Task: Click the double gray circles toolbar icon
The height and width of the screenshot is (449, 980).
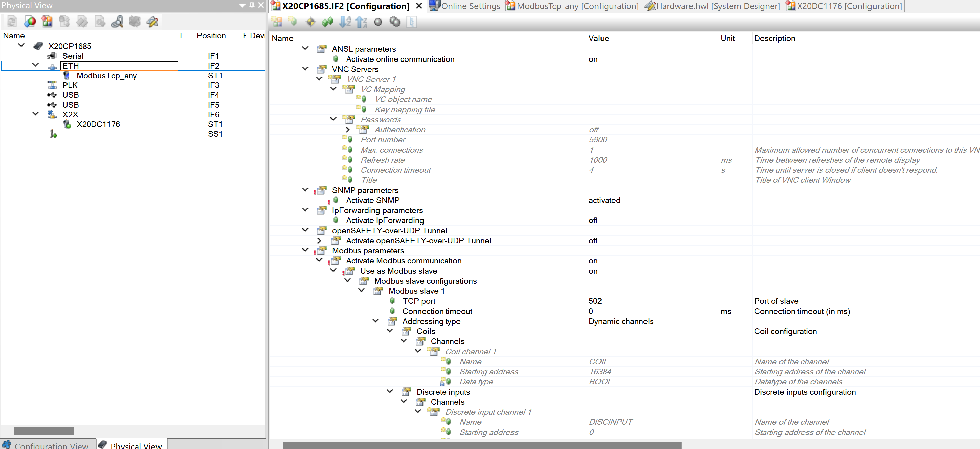Action: (x=395, y=22)
